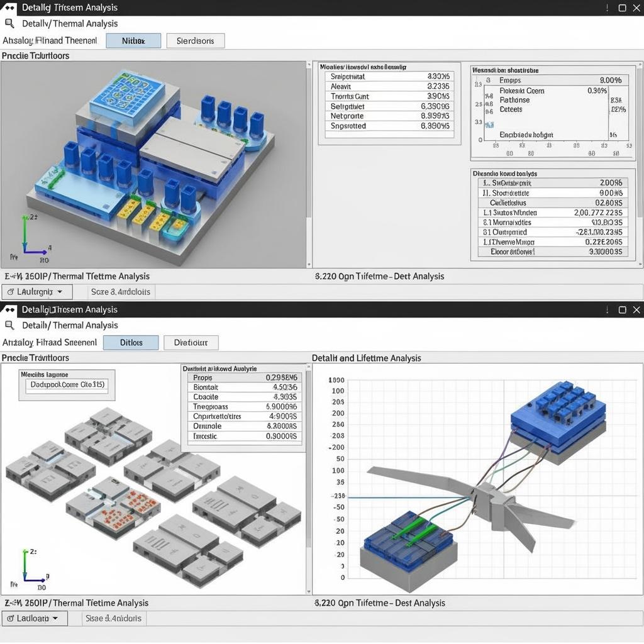This screenshot has width=644, height=644.
Task: Switch to the Slerdisoris tab
Action: pyautogui.click(x=195, y=41)
